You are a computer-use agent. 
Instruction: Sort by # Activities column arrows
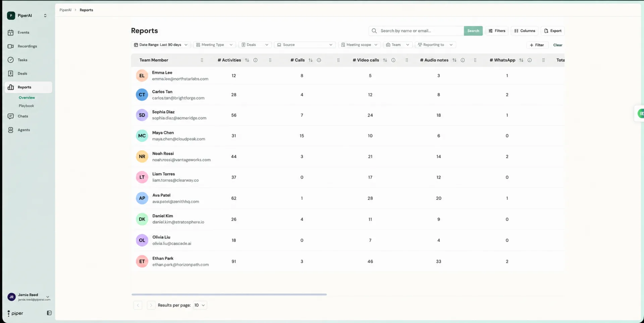click(x=247, y=60)
